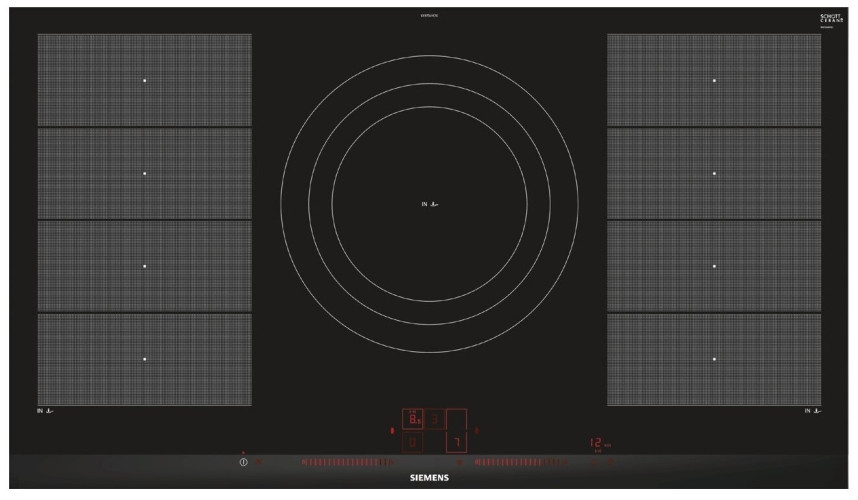Screen dimensions: 858x500
Task: Tap the dim '3' zone indicator
Action: tap(436, 421)
